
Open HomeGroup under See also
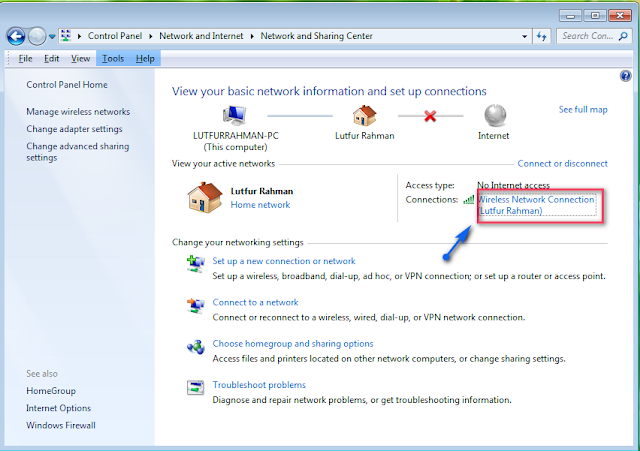point(51,391)
